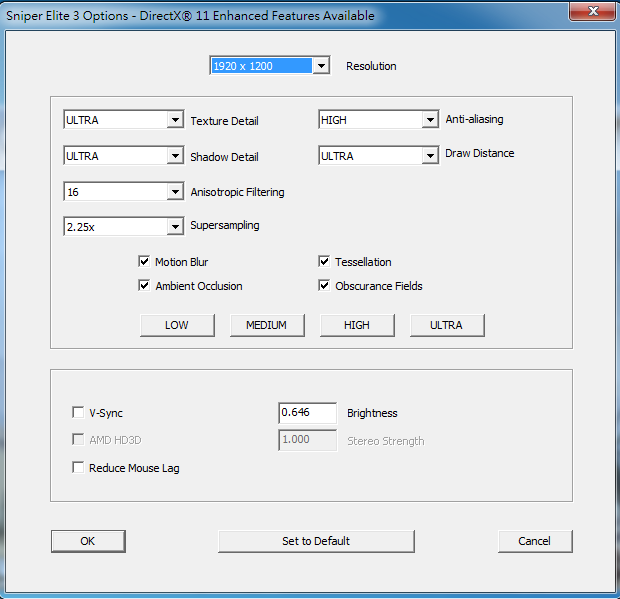Open the Anti-aliasing dropdown
The width and height of the screenshot is (620, 599).
point(378,119)
